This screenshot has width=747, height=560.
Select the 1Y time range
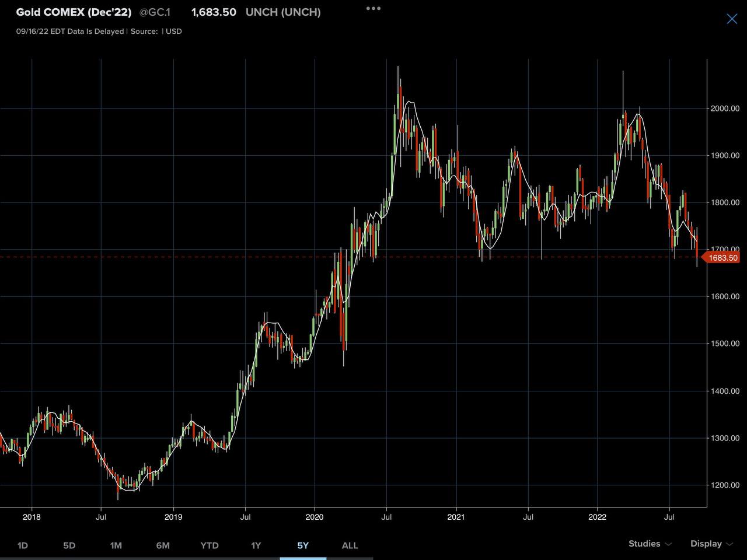click(256, 545)
